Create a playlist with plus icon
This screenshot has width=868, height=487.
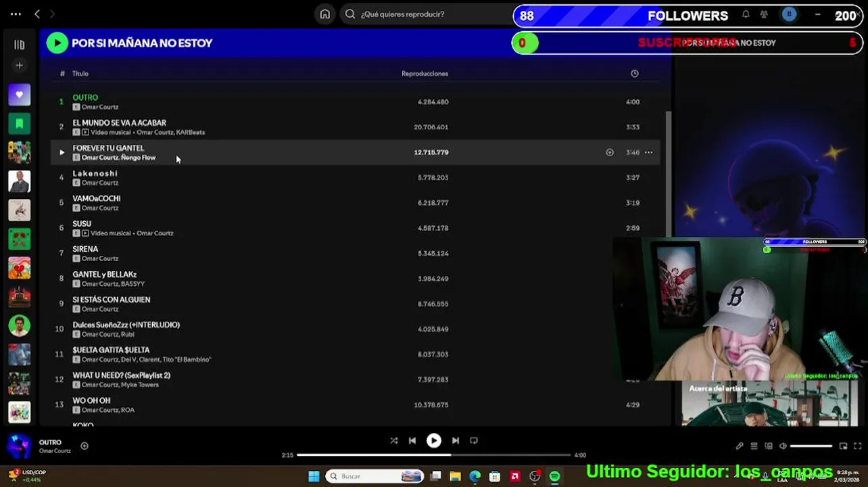[19, 66]
